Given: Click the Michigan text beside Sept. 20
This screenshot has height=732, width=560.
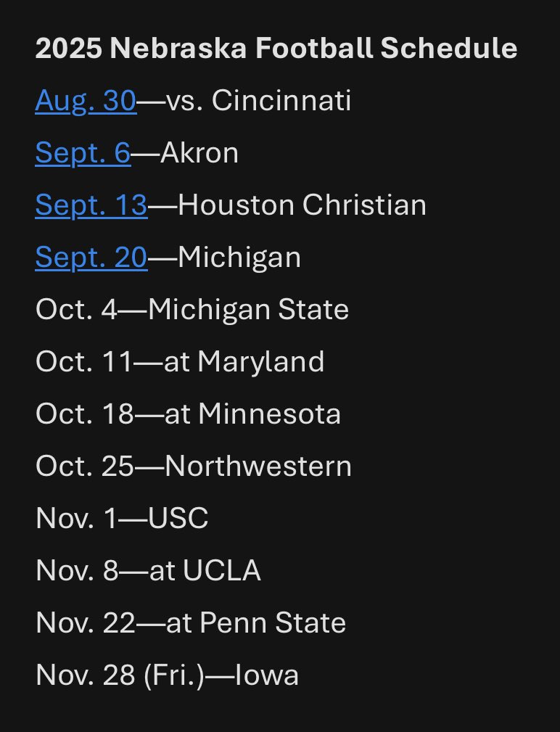Looking at the screenshot, I should click(x=239, y=258).
